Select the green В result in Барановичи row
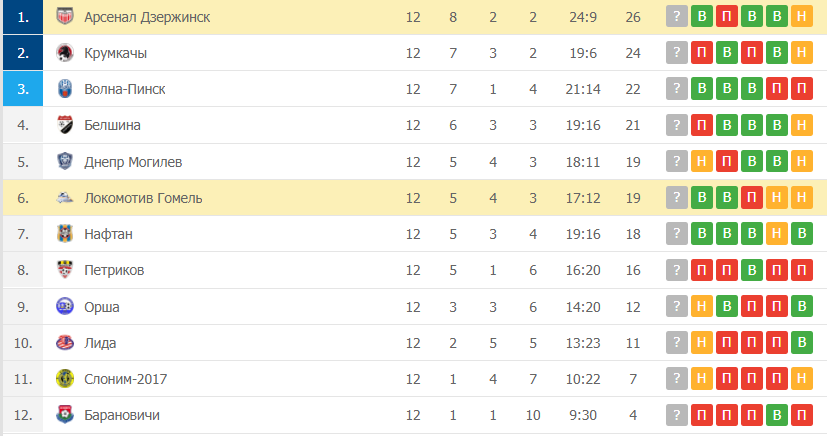 (776, 415)
